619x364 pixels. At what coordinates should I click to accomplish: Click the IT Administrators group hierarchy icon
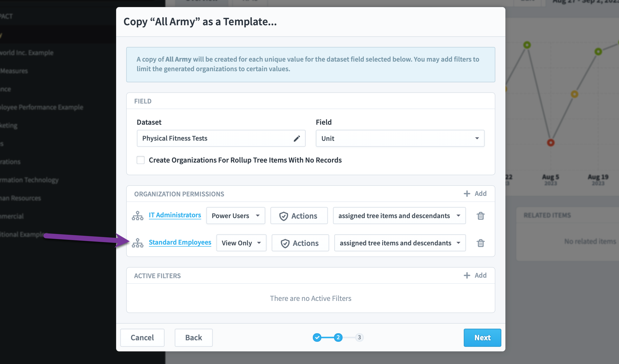(138, 216)
